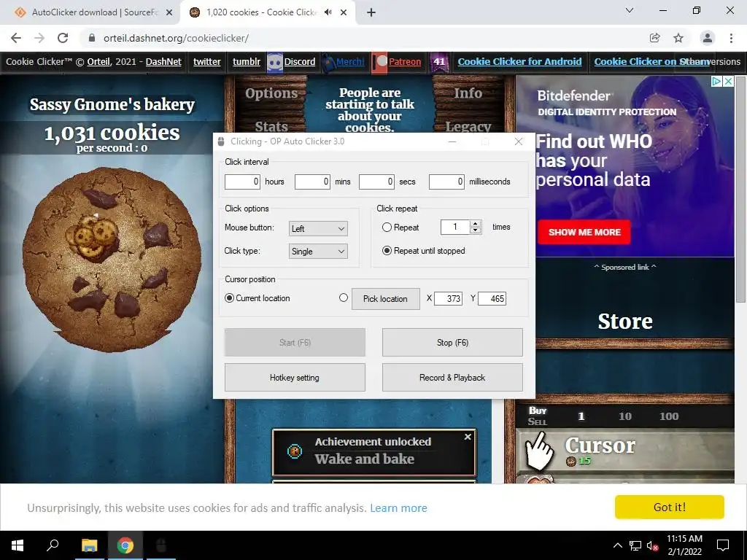Open Windows taskbar search
The width and height of the screenshot is (747, 560).
53,545
